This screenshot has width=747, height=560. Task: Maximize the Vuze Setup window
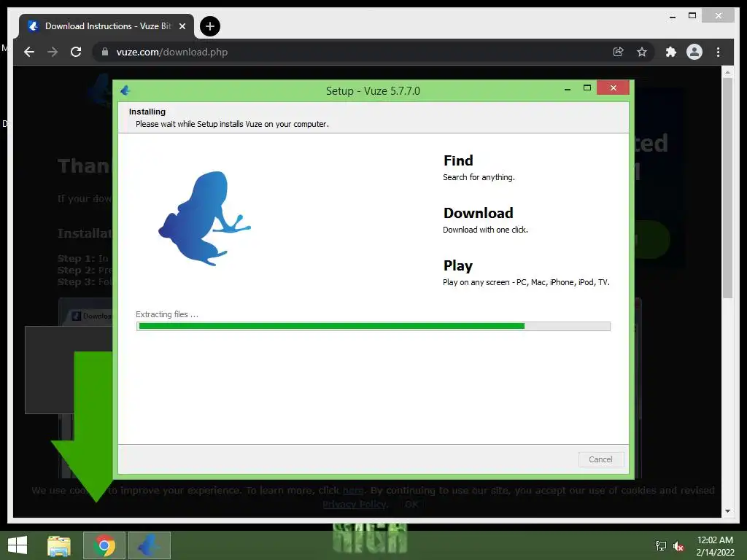point(587,88)
